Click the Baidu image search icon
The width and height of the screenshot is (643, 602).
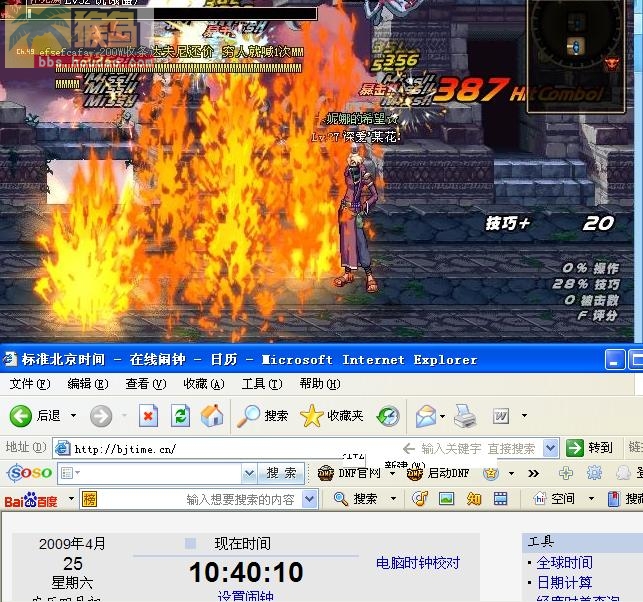pyautogui.click(x=446, y=499)
